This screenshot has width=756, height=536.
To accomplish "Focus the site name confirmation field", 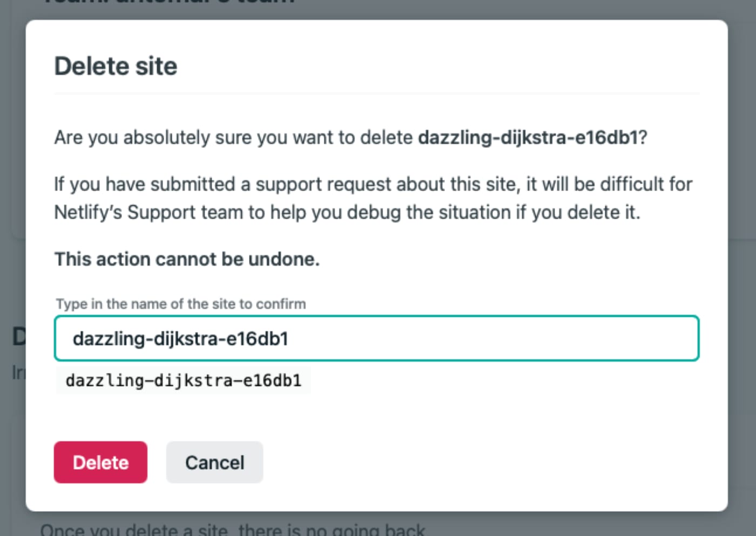I will 486,338.
